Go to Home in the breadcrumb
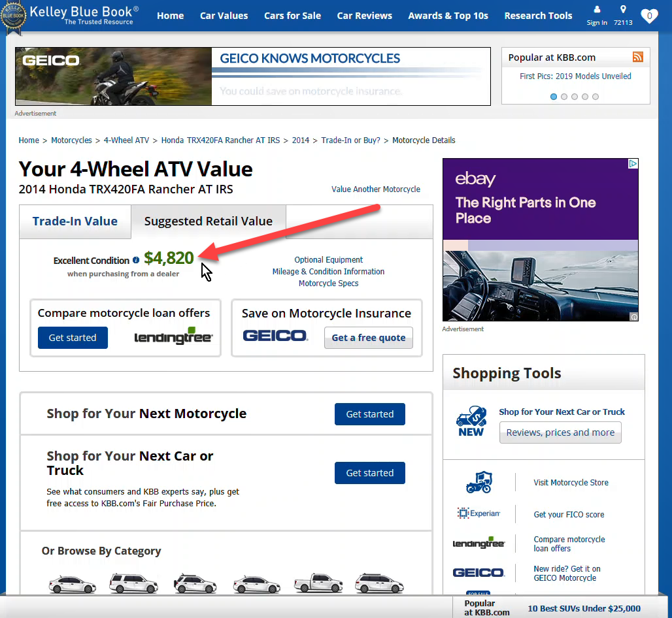The image size is (672, 618). (x=29, y=140)
